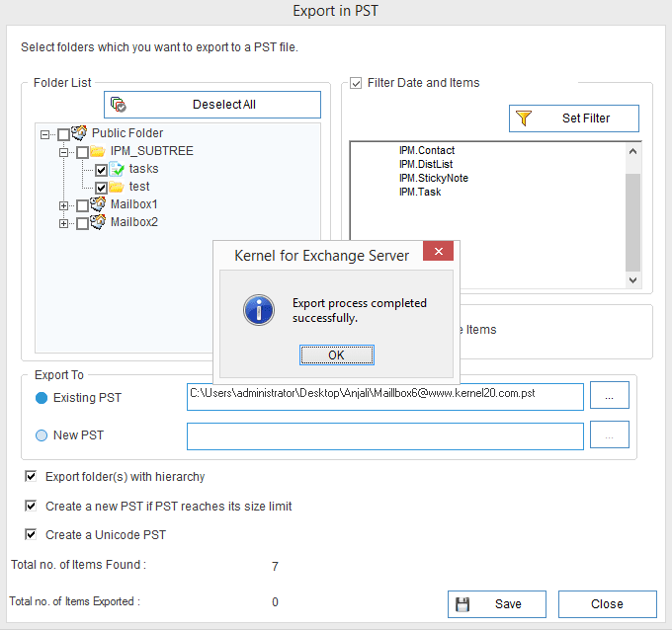Select the Existing PST radio button
Screen dimensions: 672x630
click(42, 398)
